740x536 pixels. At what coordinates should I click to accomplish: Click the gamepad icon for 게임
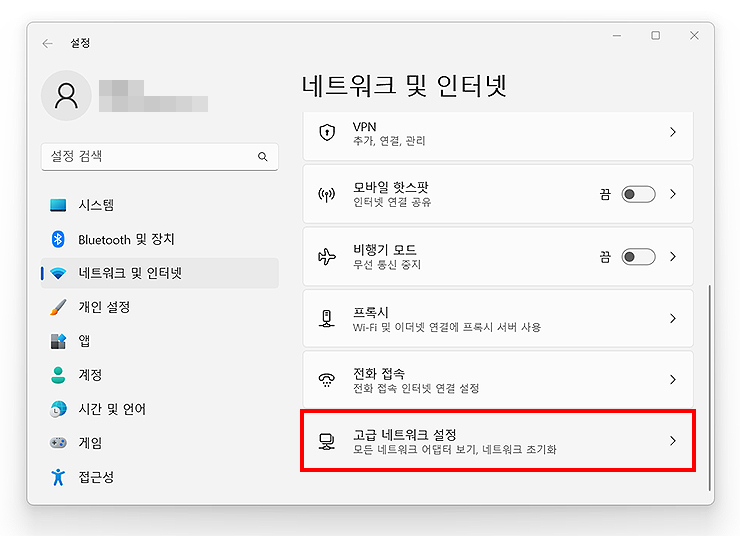pyautogui.click(x=58, y=443)
